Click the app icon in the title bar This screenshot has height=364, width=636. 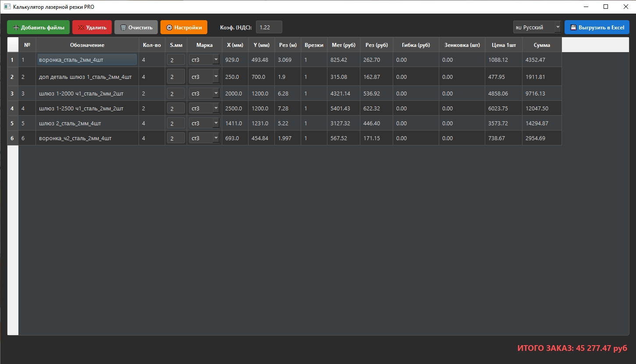7,7
